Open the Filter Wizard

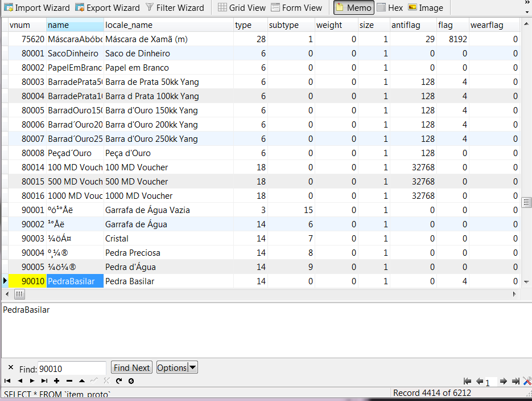click(175, 7)
